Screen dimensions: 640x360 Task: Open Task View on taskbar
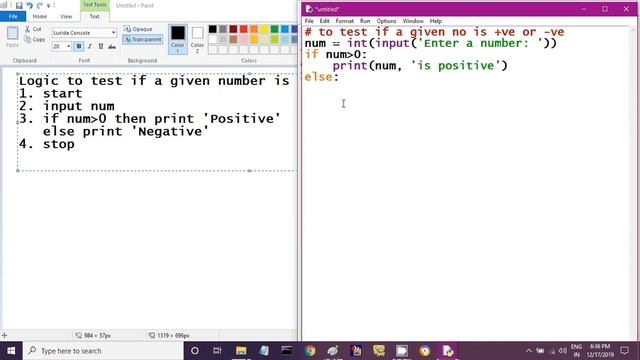(217, 351)
